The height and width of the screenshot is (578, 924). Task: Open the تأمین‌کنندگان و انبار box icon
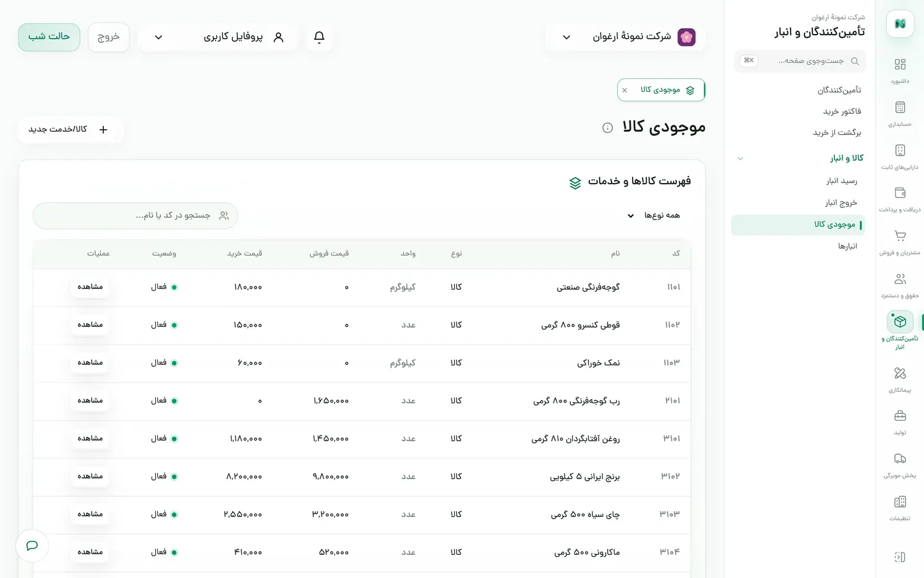tap(900, 321)
